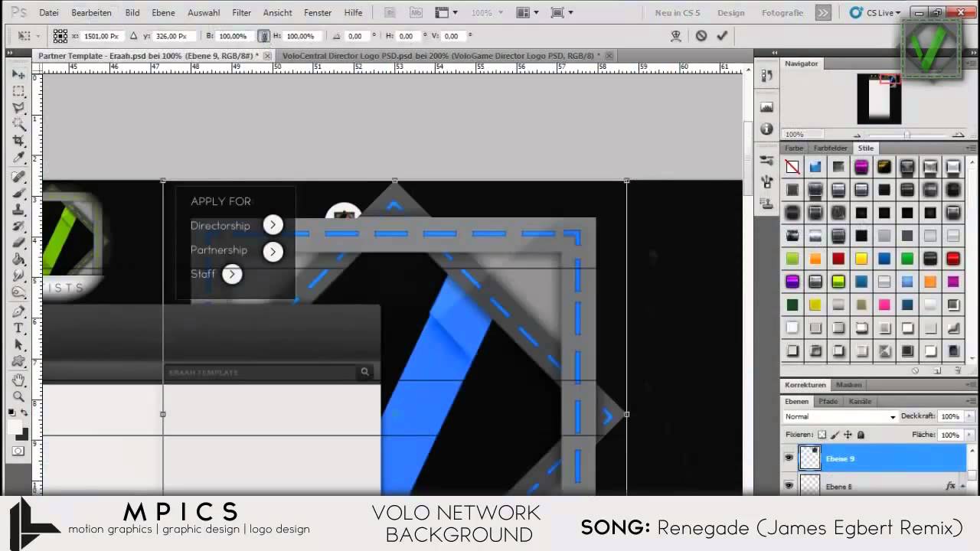
Task: Open the zoom level 100% dropdown
Action: (486, 13)
